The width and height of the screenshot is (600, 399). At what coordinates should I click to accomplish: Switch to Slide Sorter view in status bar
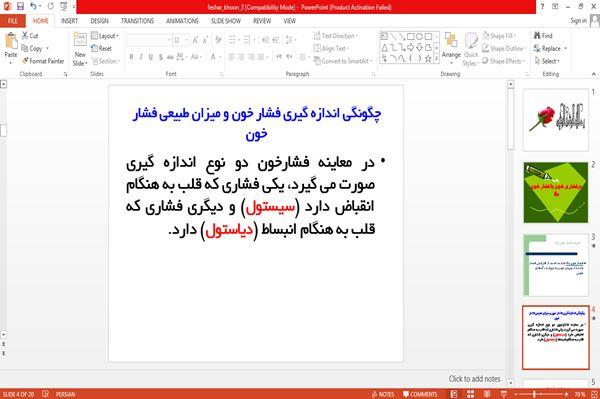point(470,394)
